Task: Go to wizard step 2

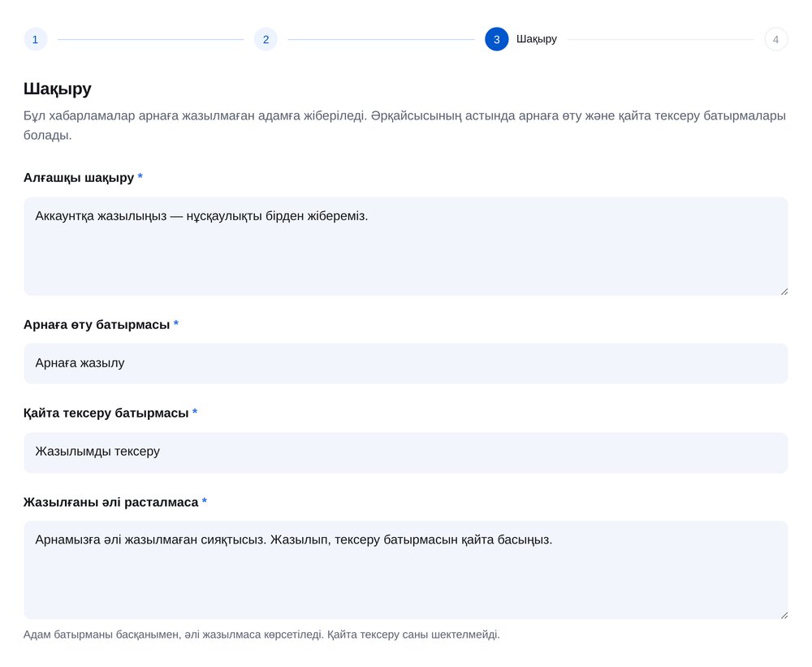Action: (x=266, y=39)
